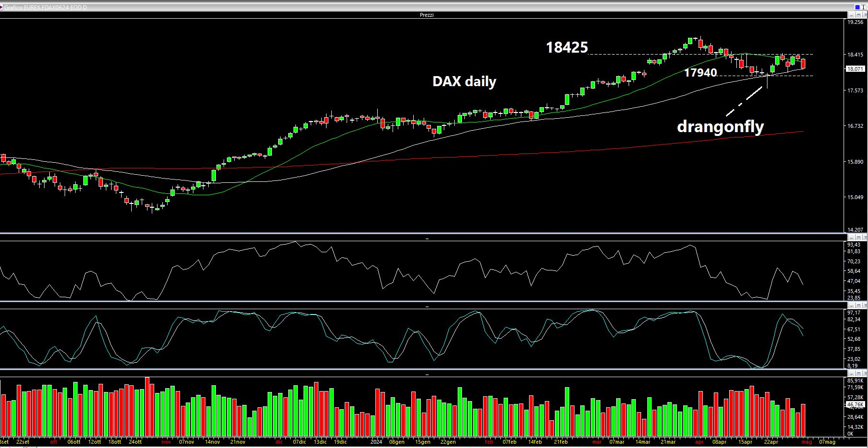Click the 46,76K current volume tag
868x448 pixels.
click(856, 405)
